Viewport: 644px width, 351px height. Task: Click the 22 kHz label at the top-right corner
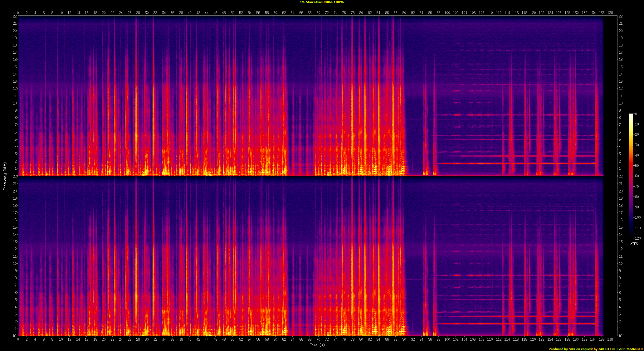(621, 16)
